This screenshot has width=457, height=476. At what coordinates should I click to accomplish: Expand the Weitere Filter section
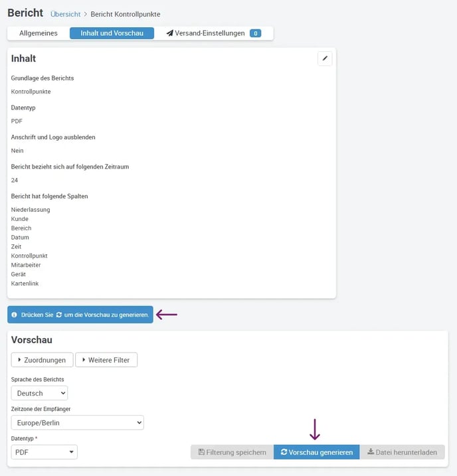tap(106, 360)
